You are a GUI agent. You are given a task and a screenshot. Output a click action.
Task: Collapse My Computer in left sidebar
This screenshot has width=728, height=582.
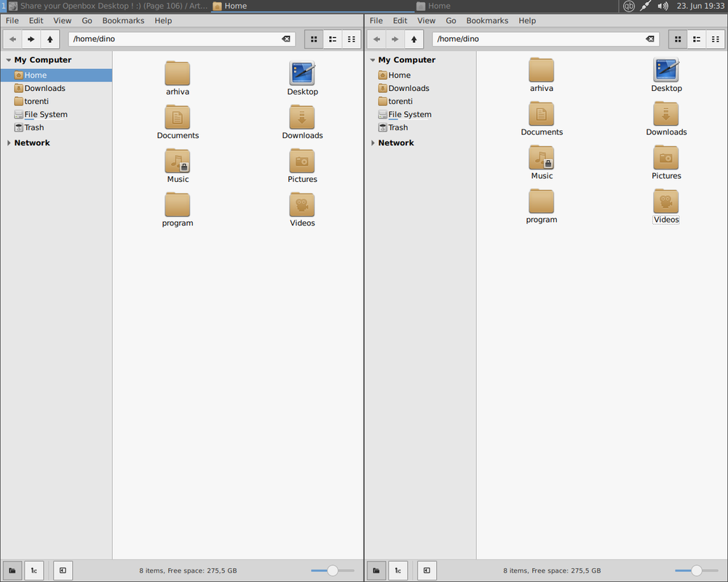pyautogui.click(x=8, y=60)
